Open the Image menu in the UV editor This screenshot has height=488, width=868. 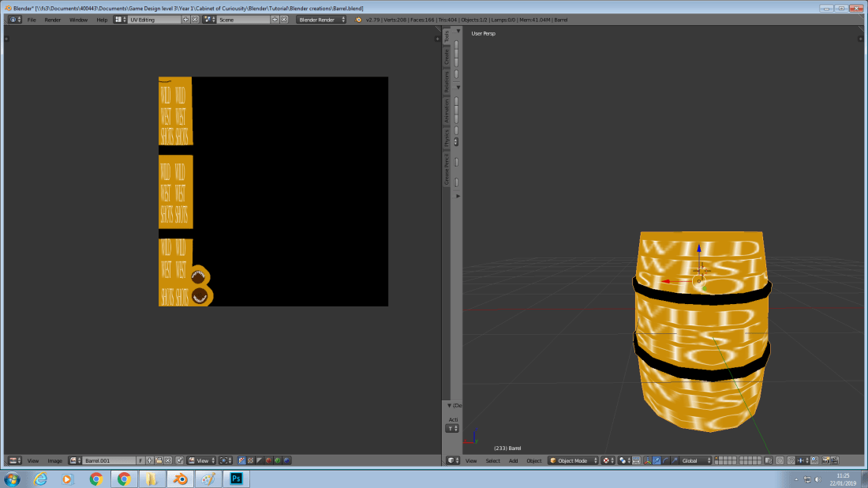coord(55,460)
